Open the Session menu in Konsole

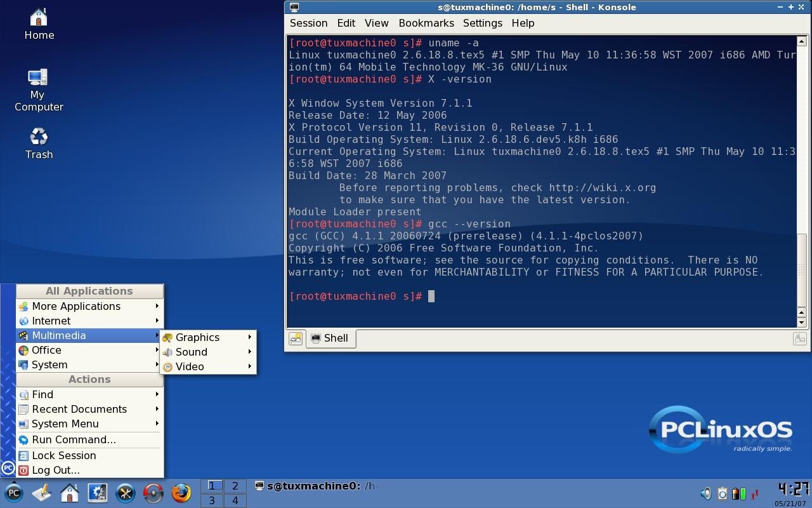pos(308,23)
